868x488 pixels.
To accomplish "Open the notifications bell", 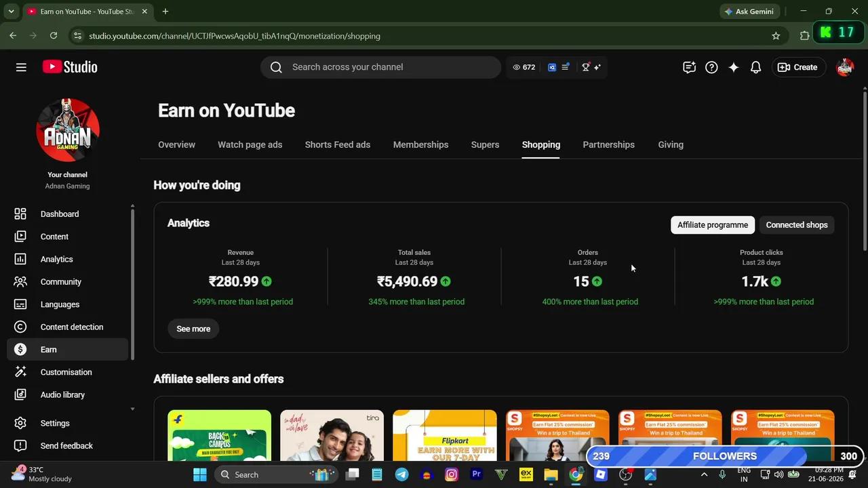I will pos(755,67).
